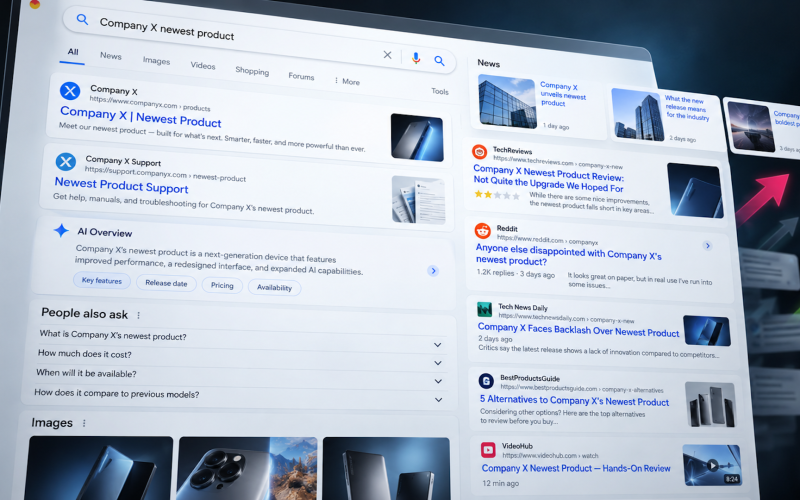Expand the Reddit result arrow button
The width and height of the screenshot is (800, 500).
(x=707, y=245)
